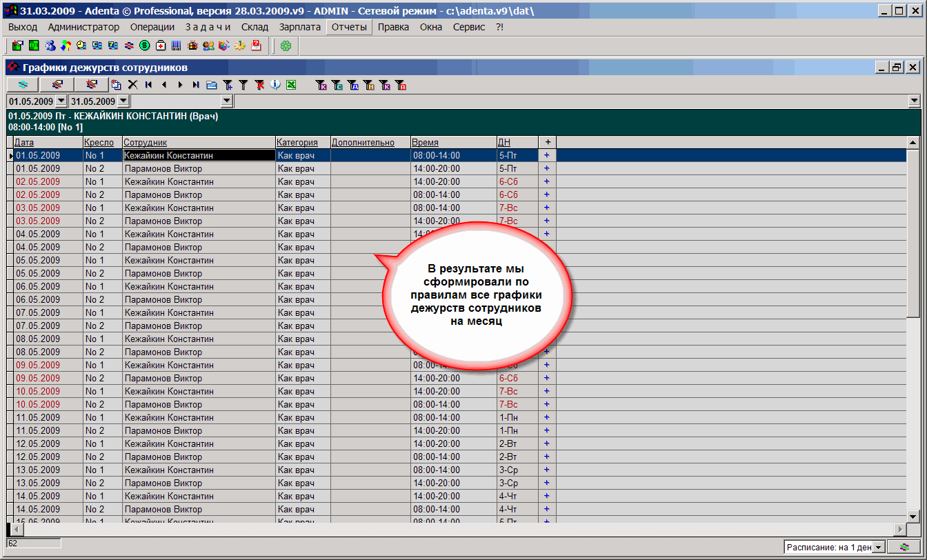Click the funnel with plus add-filter icon

(228, 85)
